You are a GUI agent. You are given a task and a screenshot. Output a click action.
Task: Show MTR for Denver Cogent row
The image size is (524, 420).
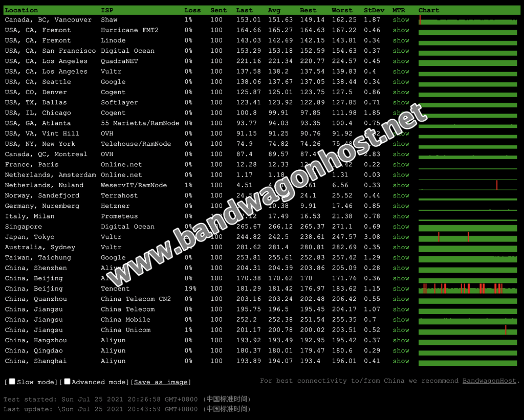pyautogui.click(x=401, y=92)
